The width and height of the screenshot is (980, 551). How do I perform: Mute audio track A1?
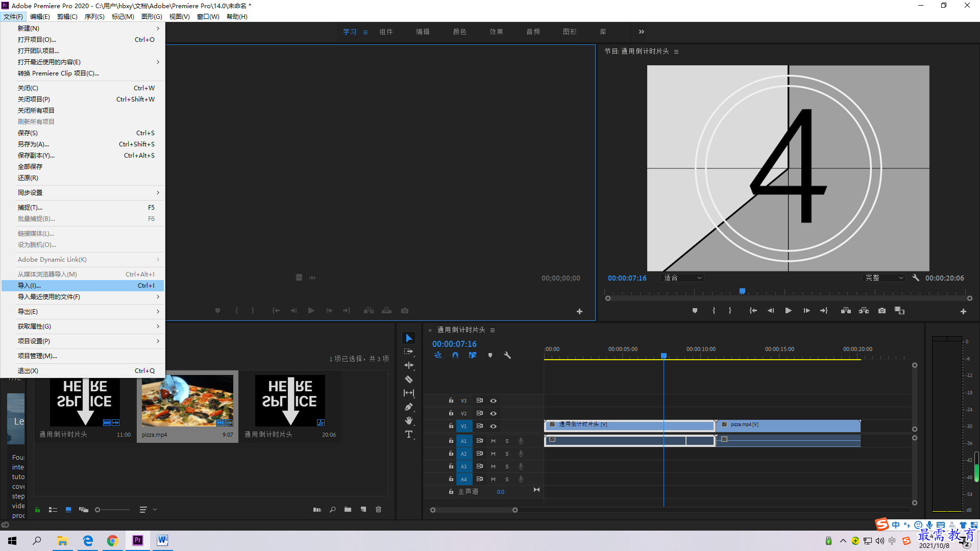point(493,441)
